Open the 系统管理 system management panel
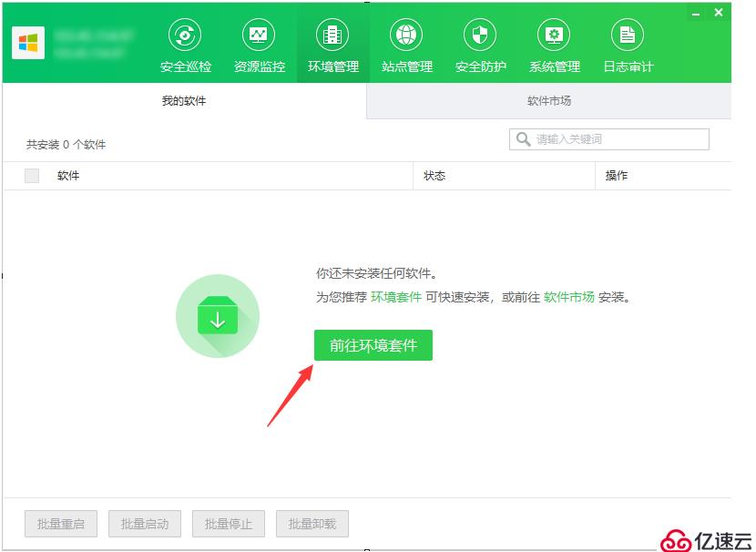The height and width of the screenshot is (552, 756). (553, 41)
